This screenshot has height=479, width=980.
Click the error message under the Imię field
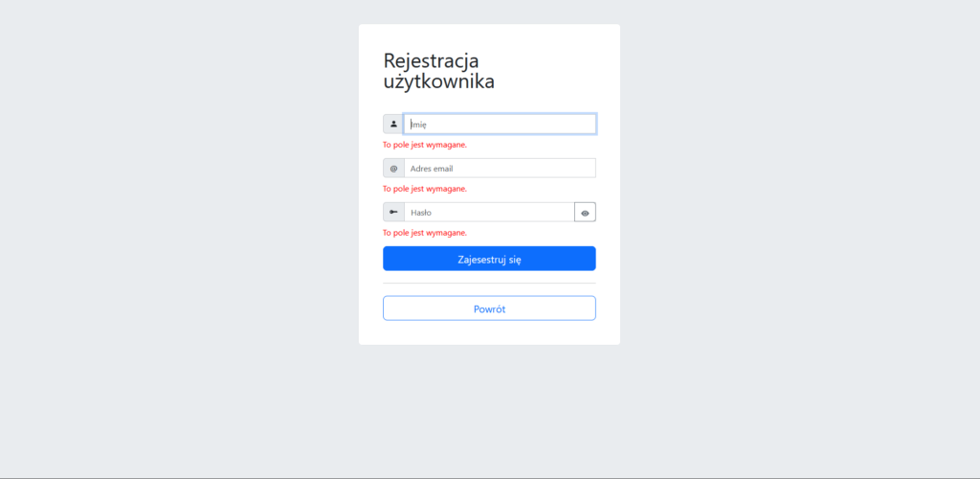click(425, 145)
